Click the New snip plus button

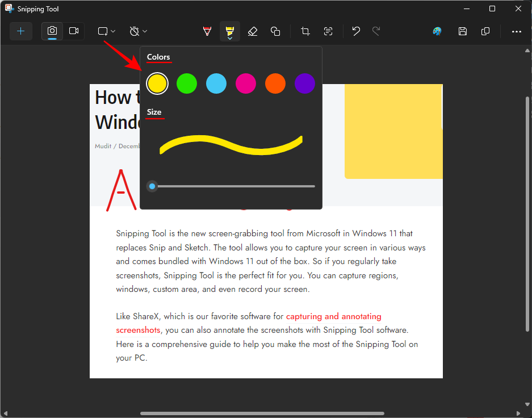pyautogui.click(x=20, y=31)
